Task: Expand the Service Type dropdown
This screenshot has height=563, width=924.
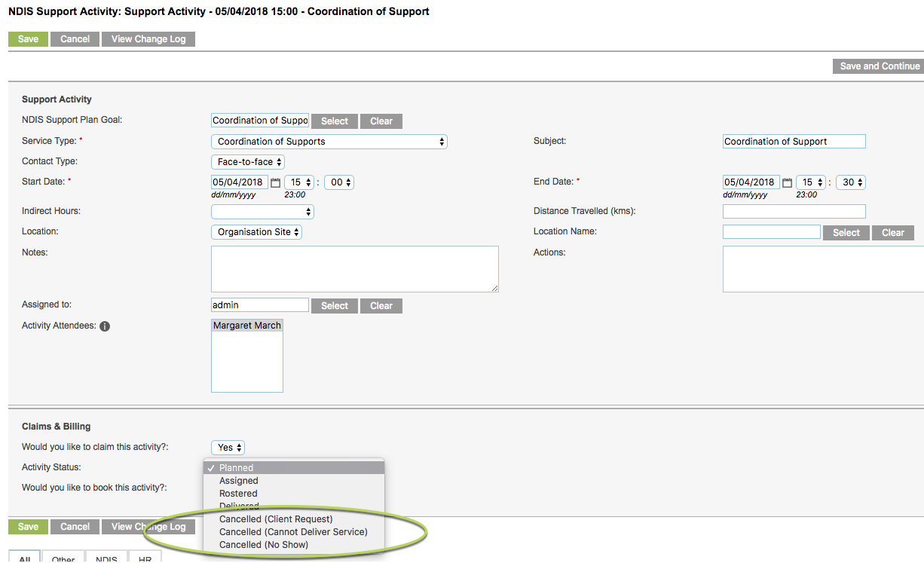Action: (329, 142)
